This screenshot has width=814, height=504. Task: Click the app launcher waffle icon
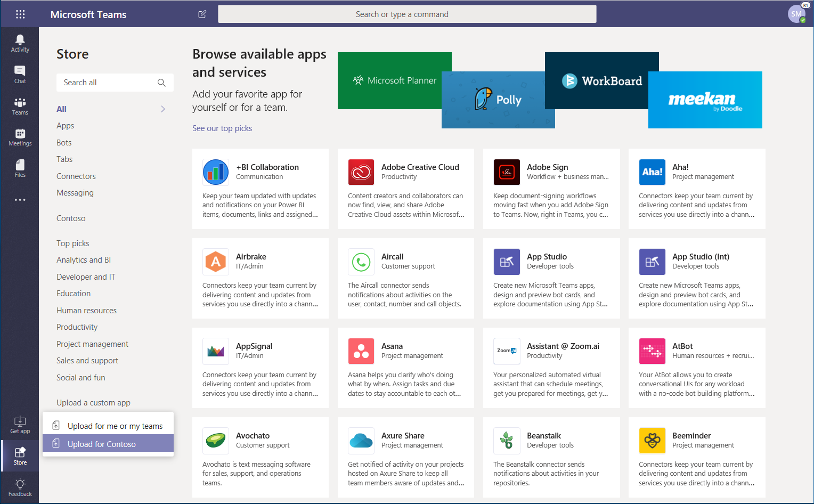[x=20, y=14]
